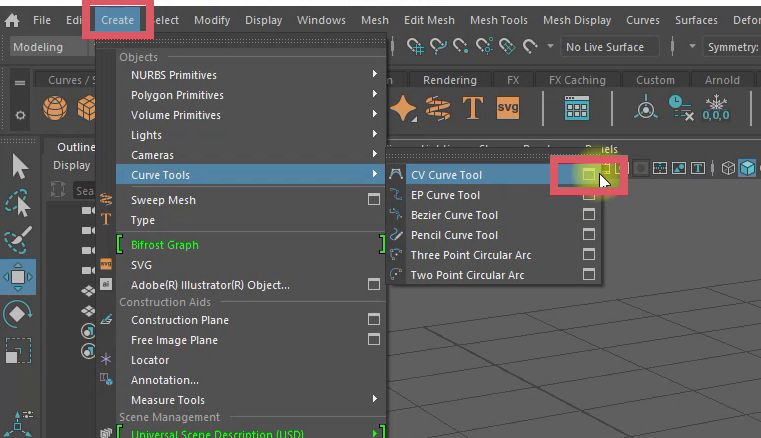Enable smooth shaded cube display icon
761x438 pixels.
747,168
